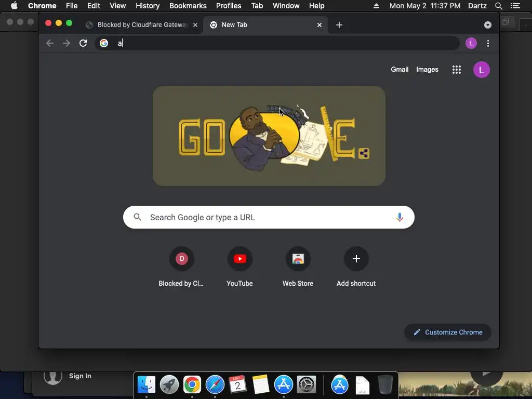532x399 pixels.
Task: Open Spotlight search in menu bar
Action: (x=498, y=6)
